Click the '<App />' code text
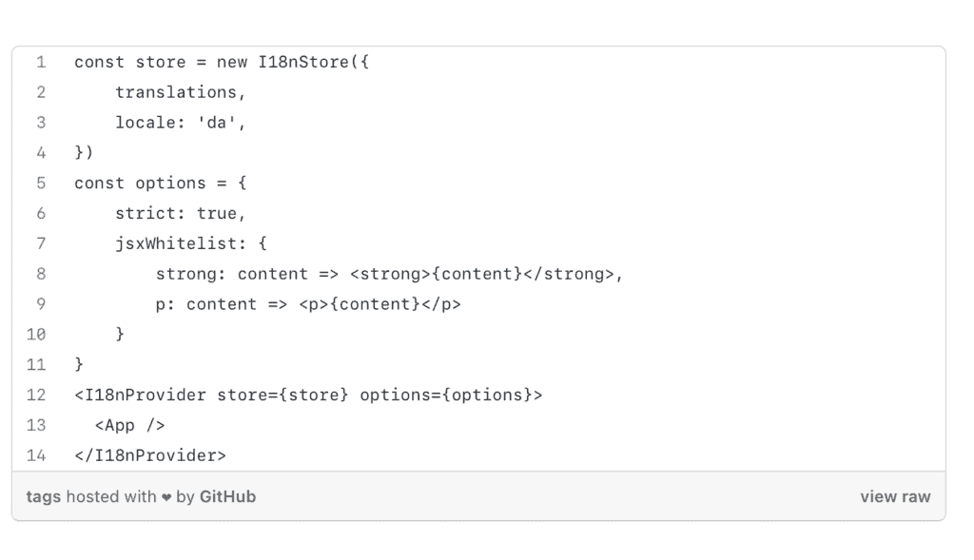The image size is (974, 560). click(x=130, y=425)
